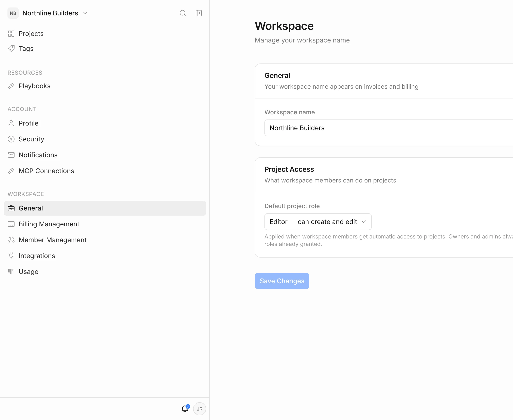Viewport: 513px width, 420px height.
Task: Click the 'Workspace' page heading
Action: [x=284, y=26]
